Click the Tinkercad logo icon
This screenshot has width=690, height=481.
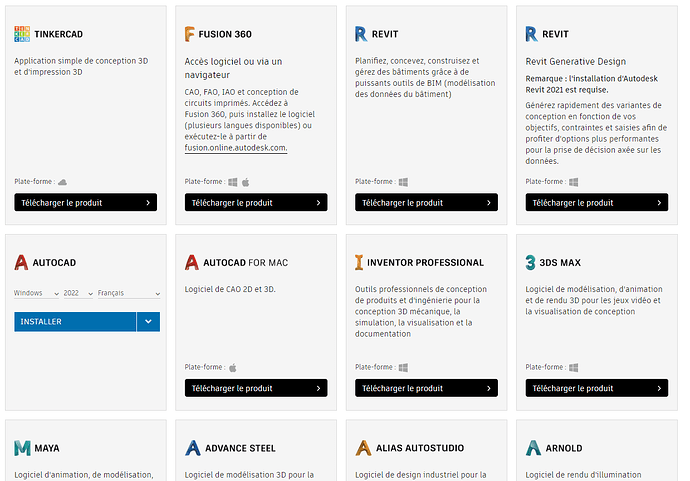(22, 34)
